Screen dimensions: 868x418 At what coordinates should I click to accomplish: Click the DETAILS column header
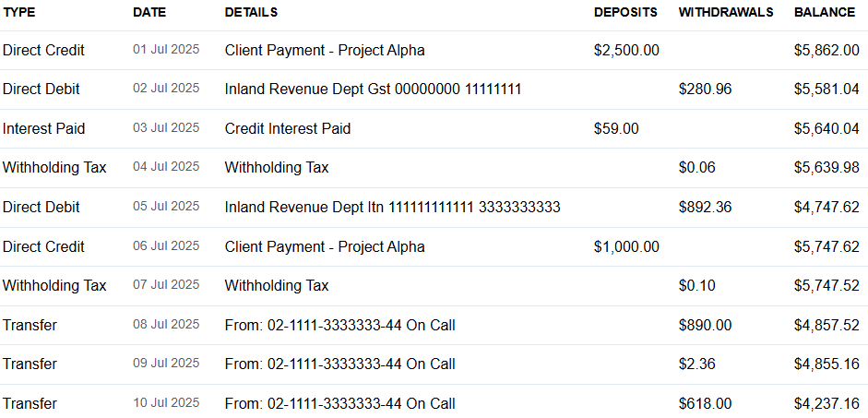251,13
